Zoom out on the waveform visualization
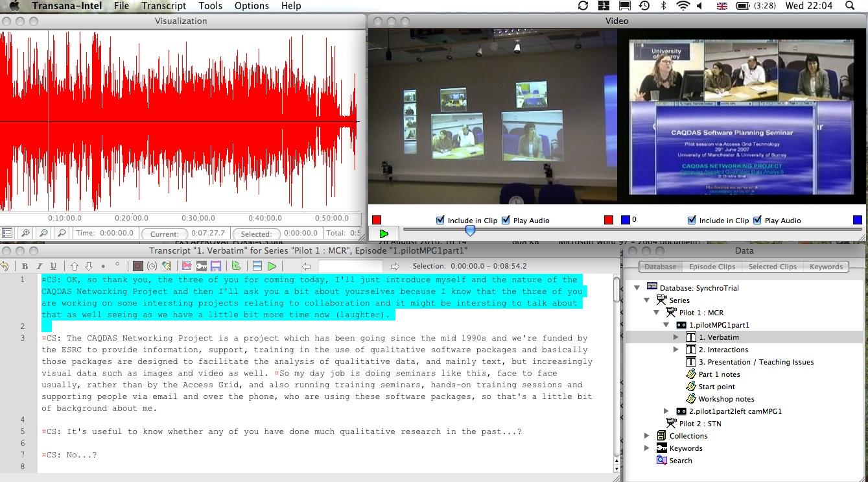Screen dimensions: 868x482 [x=43, y=233]
